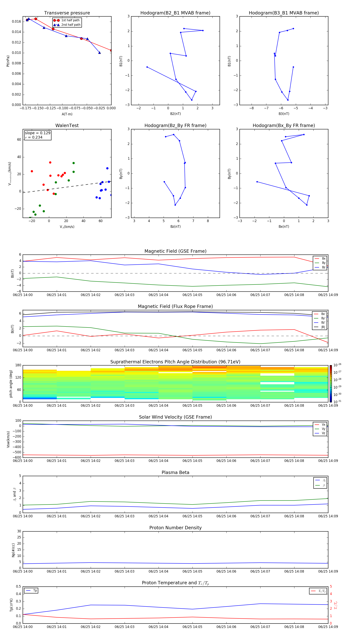Click the |B| legend entry in flux rope plot
The height and width of the screenshot is (644, 351).
320,327
